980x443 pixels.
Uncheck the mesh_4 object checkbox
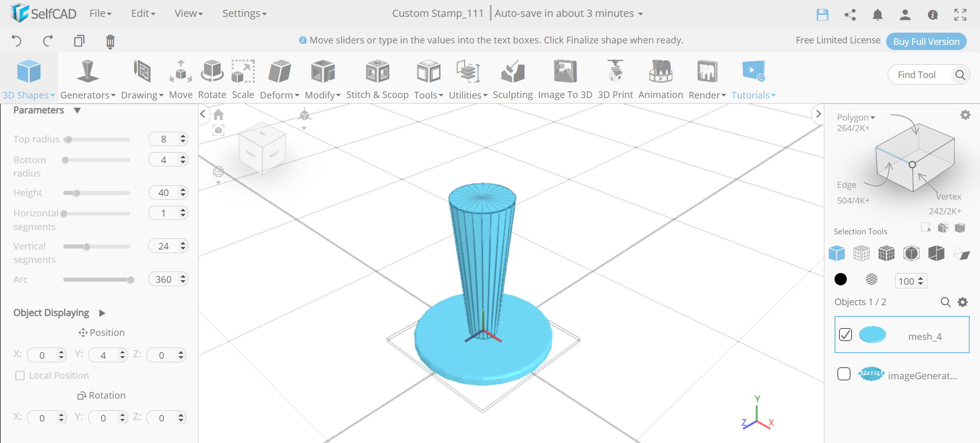[845, 334]
